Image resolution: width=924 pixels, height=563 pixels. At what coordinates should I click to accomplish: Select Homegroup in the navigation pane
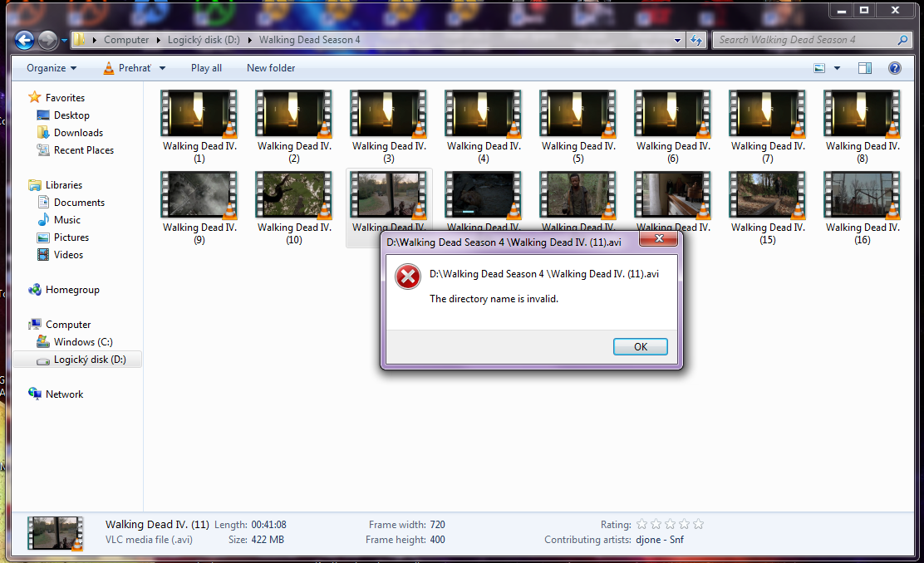pyautogui.click(x=64, y=290)
